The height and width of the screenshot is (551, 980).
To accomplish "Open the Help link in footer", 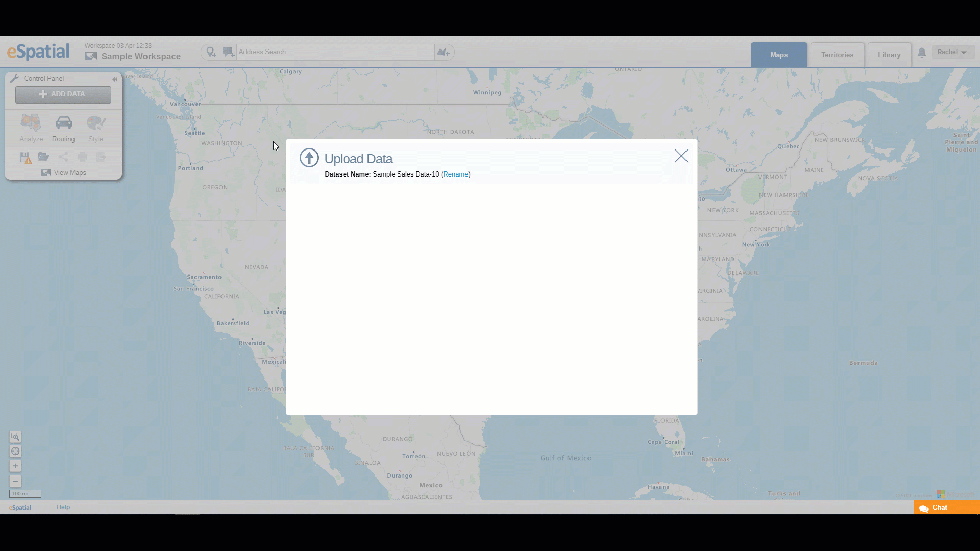I will pos(63,507).
